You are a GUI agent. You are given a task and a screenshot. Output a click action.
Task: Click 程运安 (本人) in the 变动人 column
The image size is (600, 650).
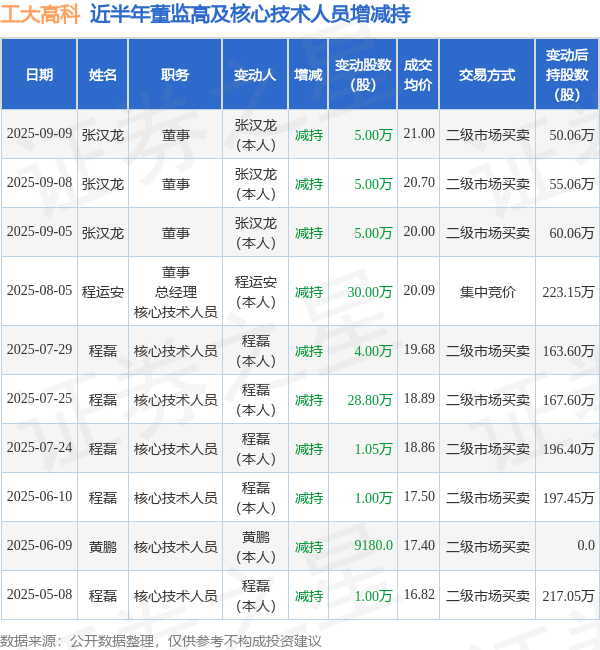point(255,292)
